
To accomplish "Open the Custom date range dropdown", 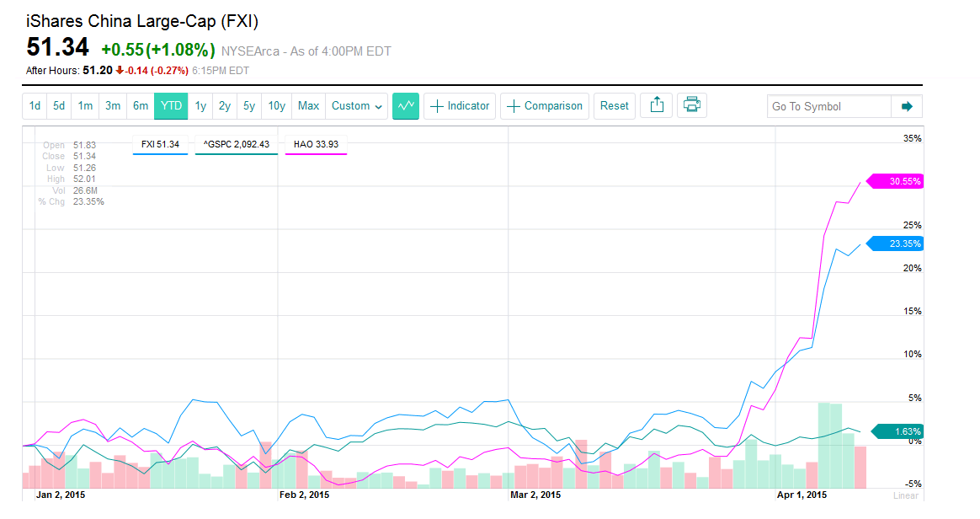I will click(x=357, y=106).
